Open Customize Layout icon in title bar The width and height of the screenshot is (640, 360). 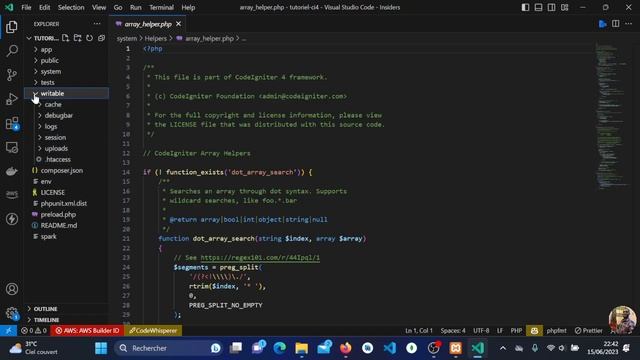pyautogui.click(x=564, y=7)
